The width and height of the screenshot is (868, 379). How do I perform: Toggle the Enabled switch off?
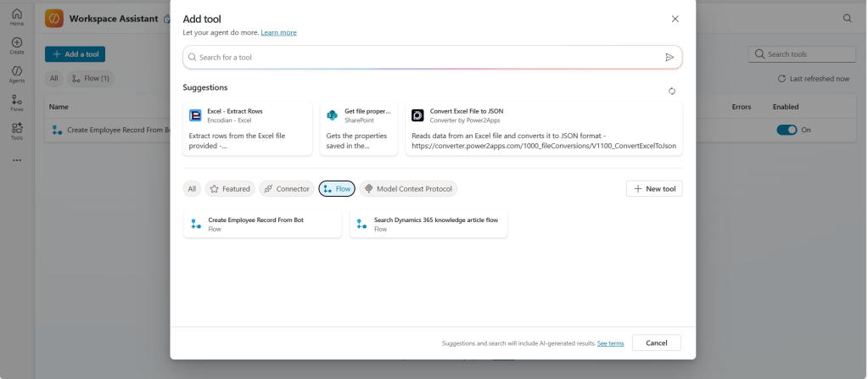[x=787, y=130]
